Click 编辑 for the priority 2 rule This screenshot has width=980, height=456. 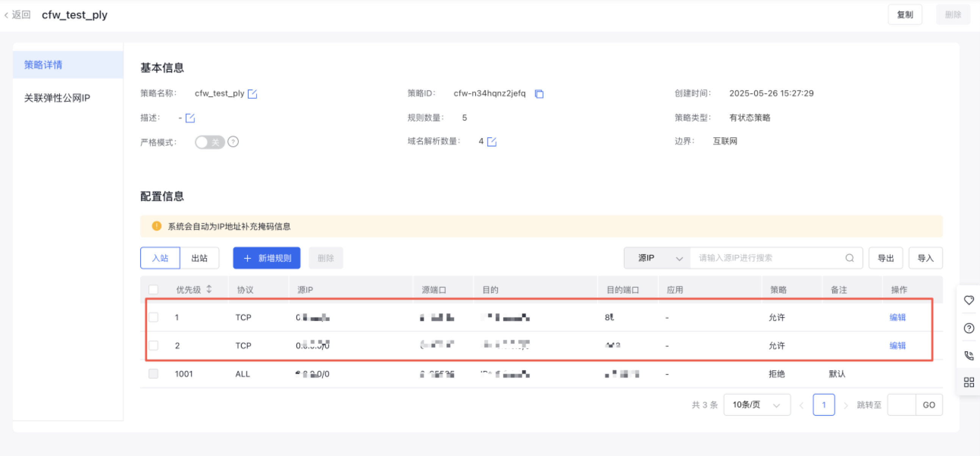coord(897,346)
